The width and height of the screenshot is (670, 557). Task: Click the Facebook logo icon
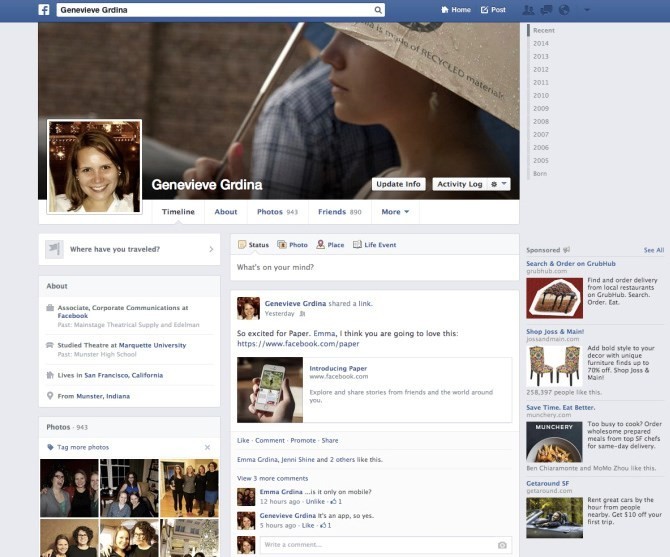[x=44, y=9]
